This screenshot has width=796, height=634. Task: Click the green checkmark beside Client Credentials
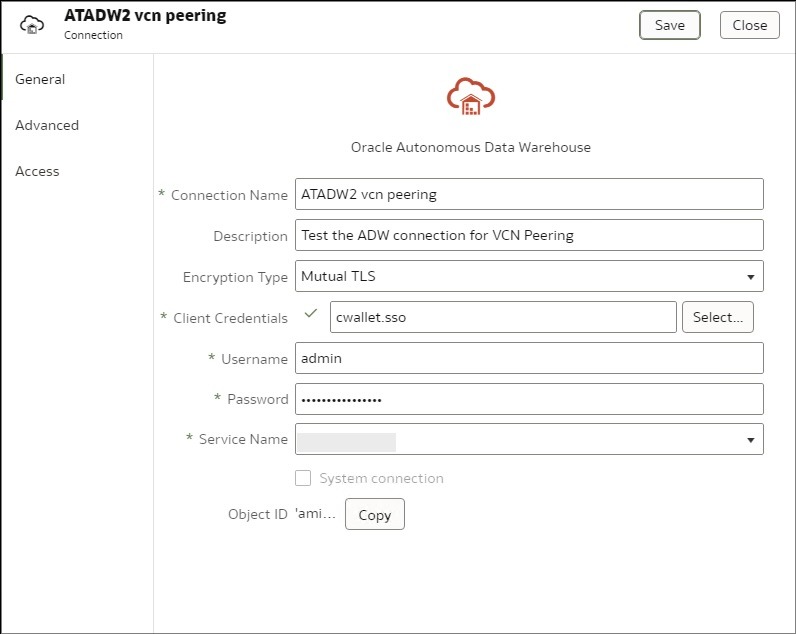tap(311, 313)
